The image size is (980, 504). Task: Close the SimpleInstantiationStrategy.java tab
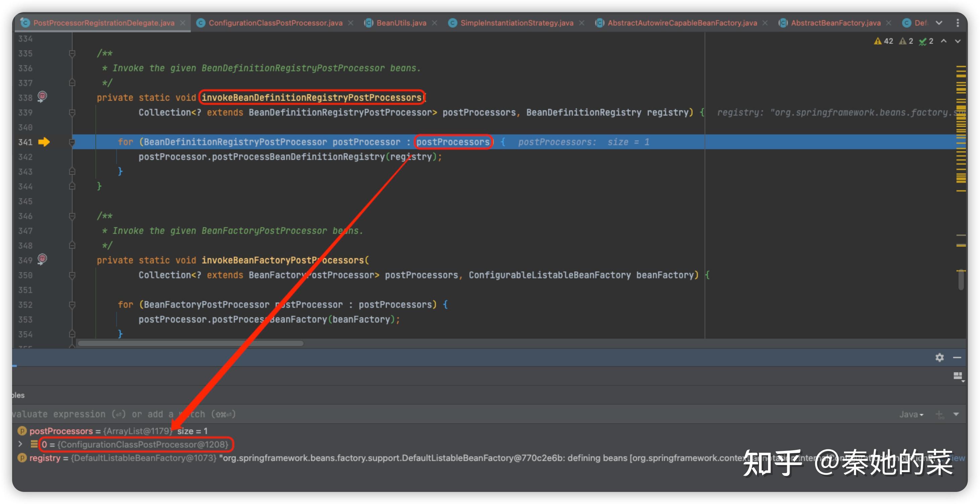581,23
